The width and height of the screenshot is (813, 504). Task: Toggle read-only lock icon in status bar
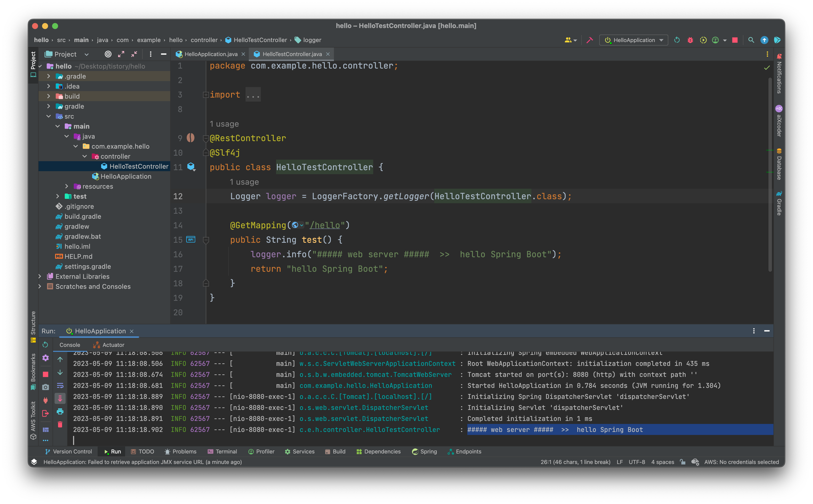pyautogui.click(x=683, y=462)
